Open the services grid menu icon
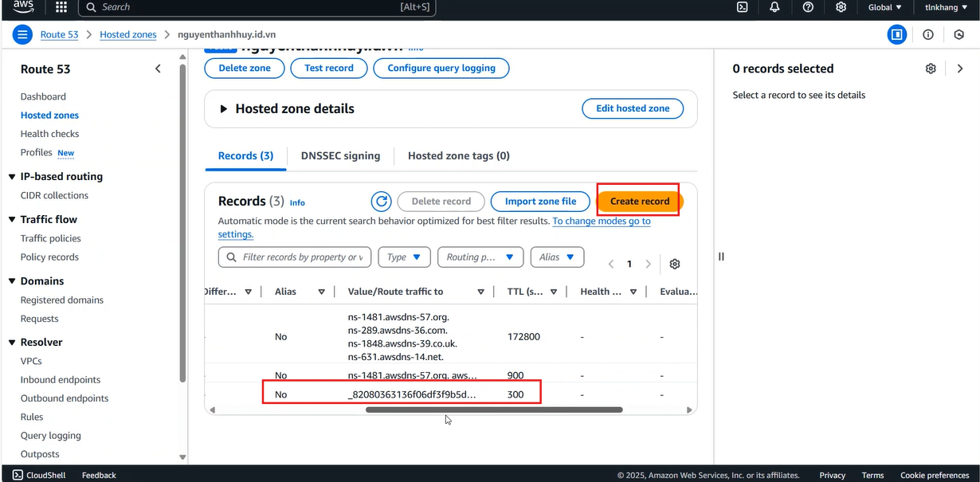980x482 pixels. click(x=61, y=7)
